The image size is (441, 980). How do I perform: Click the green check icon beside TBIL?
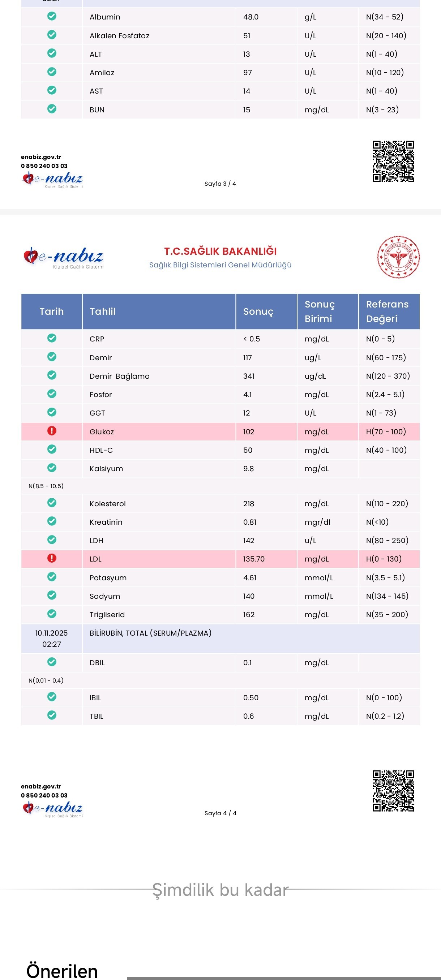(x=52, y=715)
